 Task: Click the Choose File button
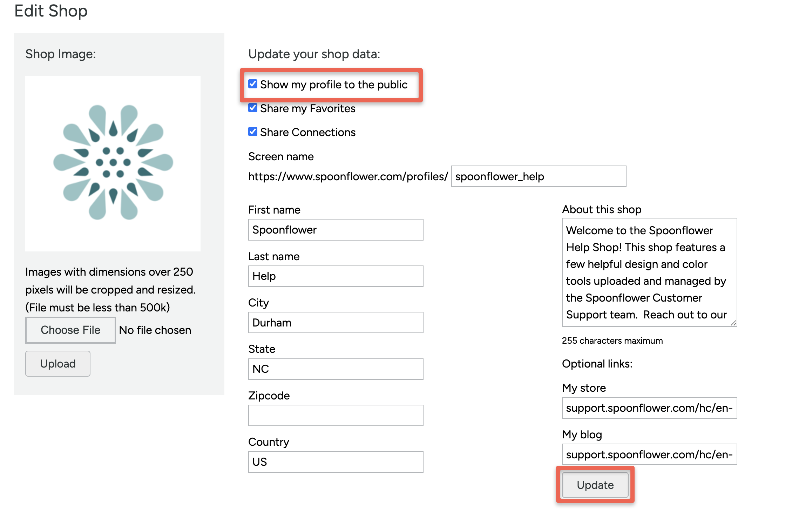tap(70, 330)
